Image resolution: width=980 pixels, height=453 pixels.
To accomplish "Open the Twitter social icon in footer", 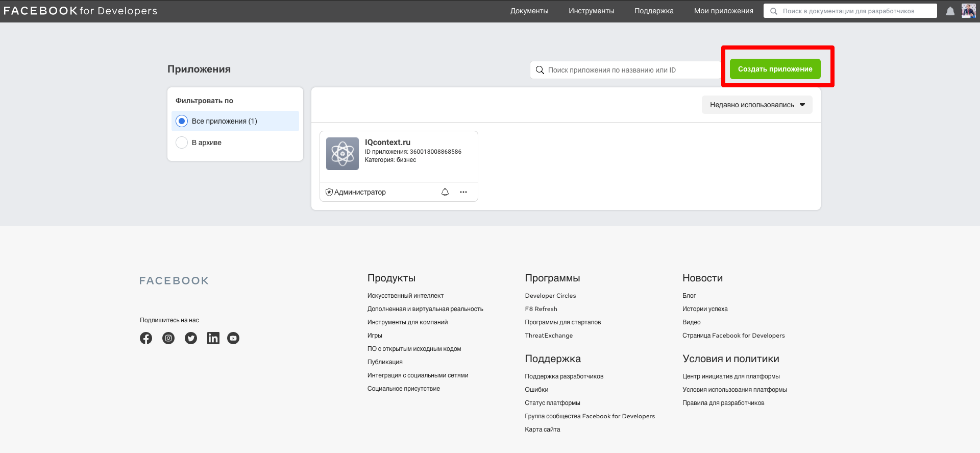I will click(x=191, y=338).
